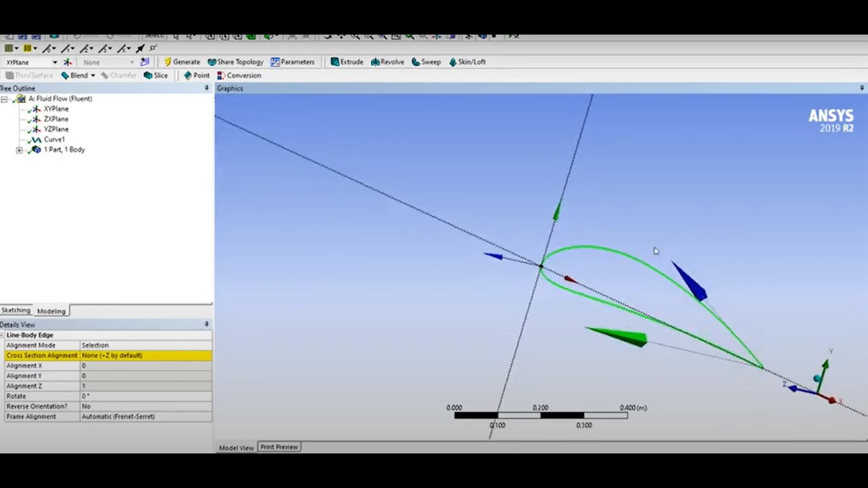Pin the Graphics panel header
This screenshot has width=868, height=488.
click(863, 88)
